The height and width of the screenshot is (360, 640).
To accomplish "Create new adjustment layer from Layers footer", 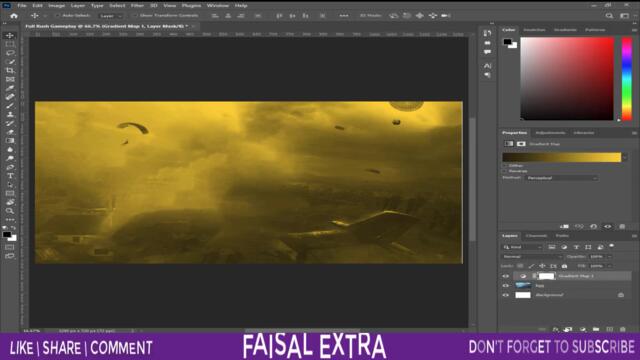I will pos(582,329).
